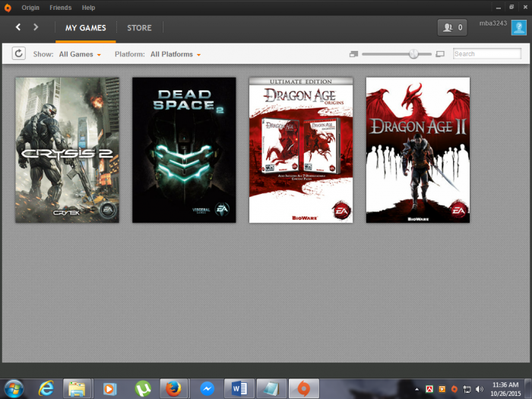Expand the Show All Games dropdown
532x399 pixels.
(80, 54)
